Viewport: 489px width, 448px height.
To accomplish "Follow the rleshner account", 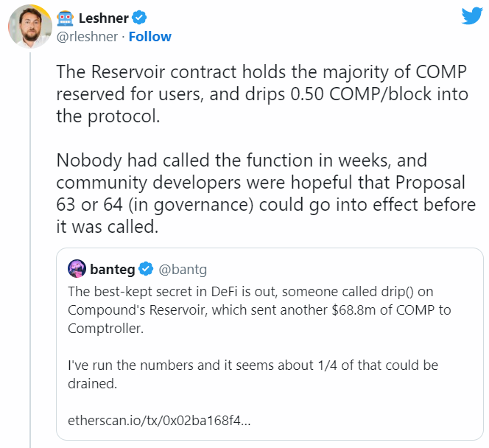I will [x=150, y=37].
